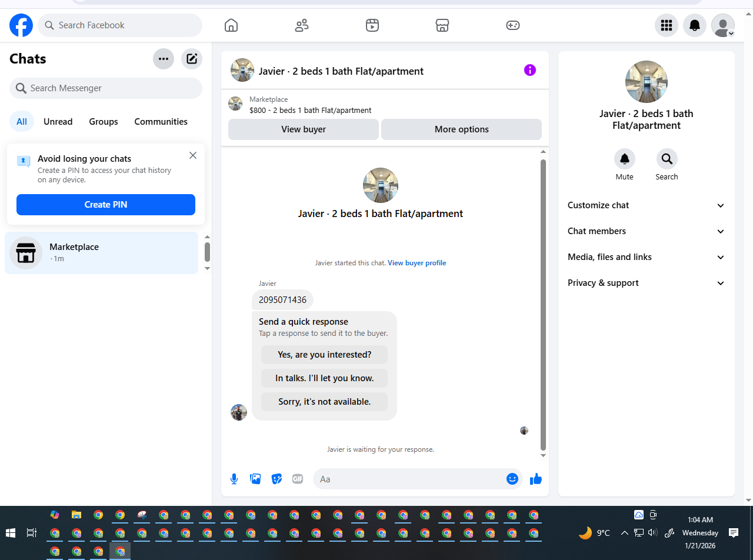Click the purple conversation information icon
Viewport: 753px width, 560px height.
tap(530, 71)
